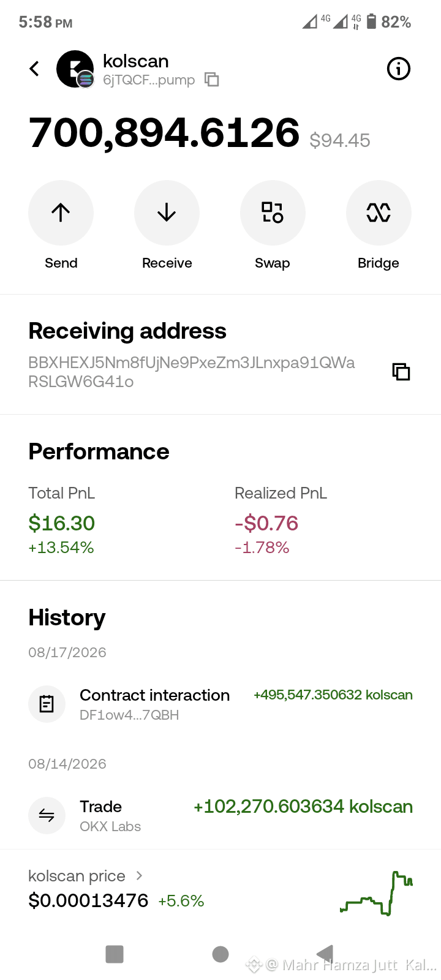Tap the Send arrow button

[x=61, y=213]
